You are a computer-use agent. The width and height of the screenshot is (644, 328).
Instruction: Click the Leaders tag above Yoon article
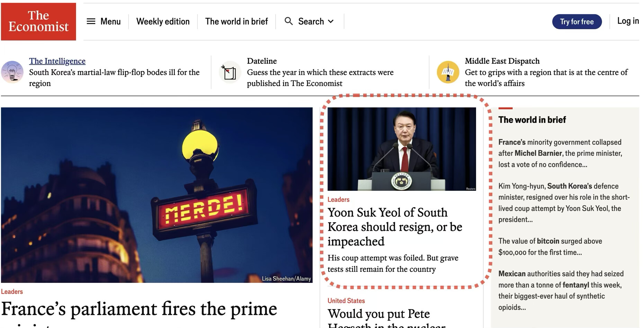338,200
